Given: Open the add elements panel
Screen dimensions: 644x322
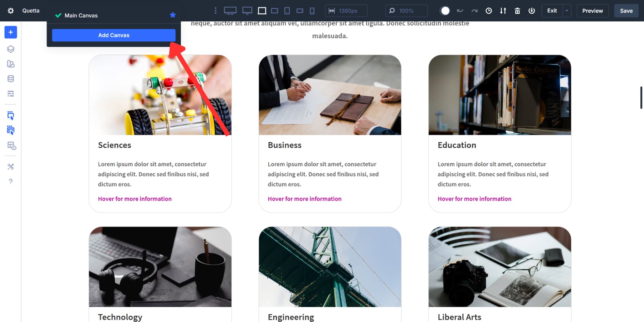Looking at the screenshot, I should pos(10,32).
